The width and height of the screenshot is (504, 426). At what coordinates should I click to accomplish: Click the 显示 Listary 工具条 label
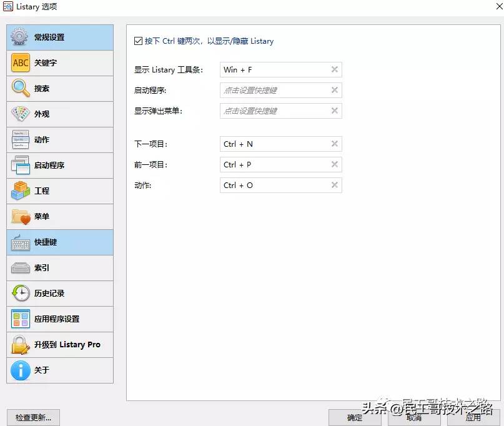(x=169, y=70)
